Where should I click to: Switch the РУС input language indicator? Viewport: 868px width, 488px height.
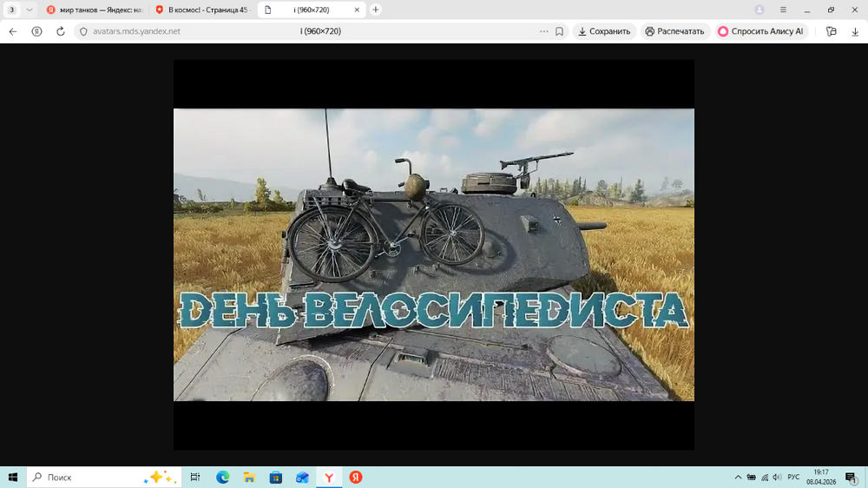click(794, 477)
